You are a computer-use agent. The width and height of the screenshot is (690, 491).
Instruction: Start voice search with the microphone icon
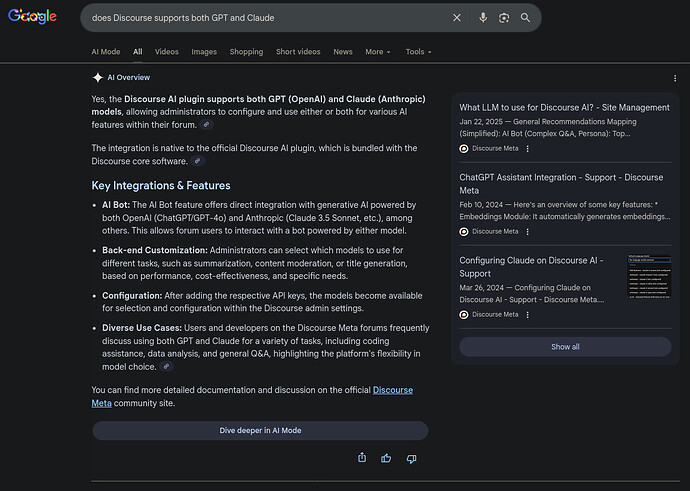483,18
